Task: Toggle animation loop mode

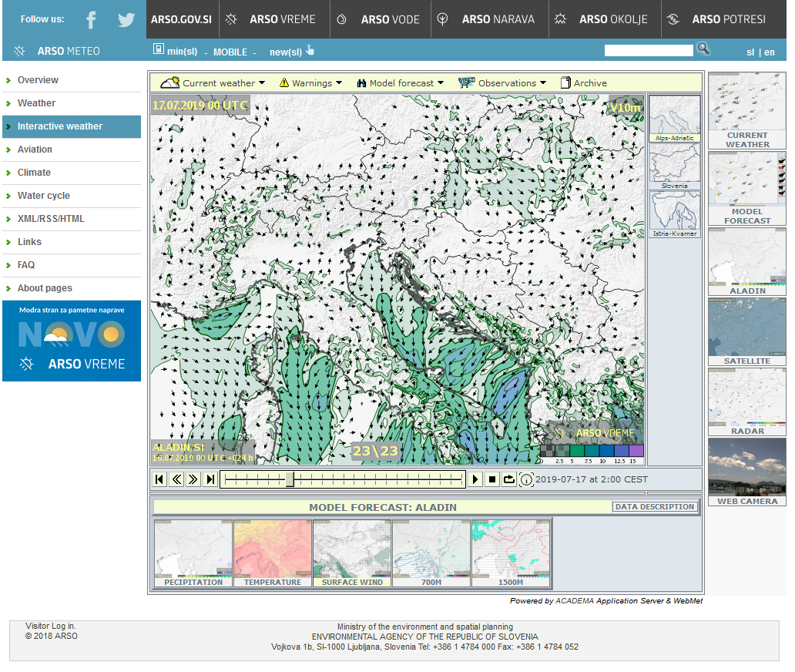Action: (509, 479)
